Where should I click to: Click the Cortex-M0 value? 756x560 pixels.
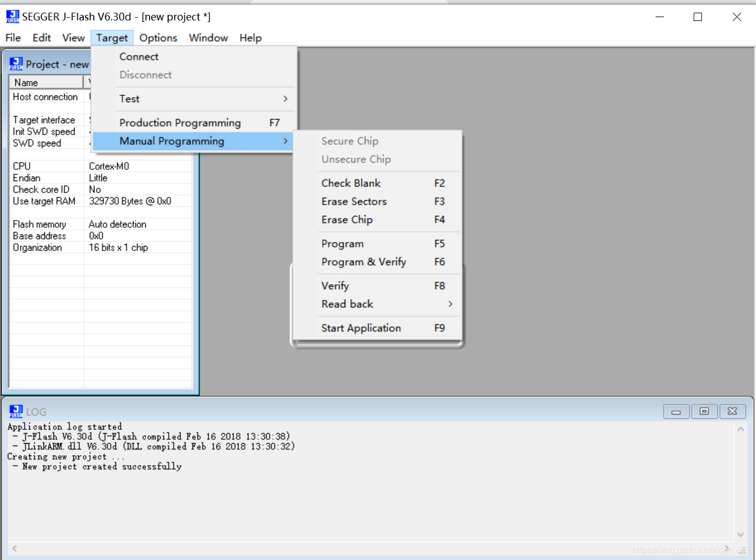[109, 166]
